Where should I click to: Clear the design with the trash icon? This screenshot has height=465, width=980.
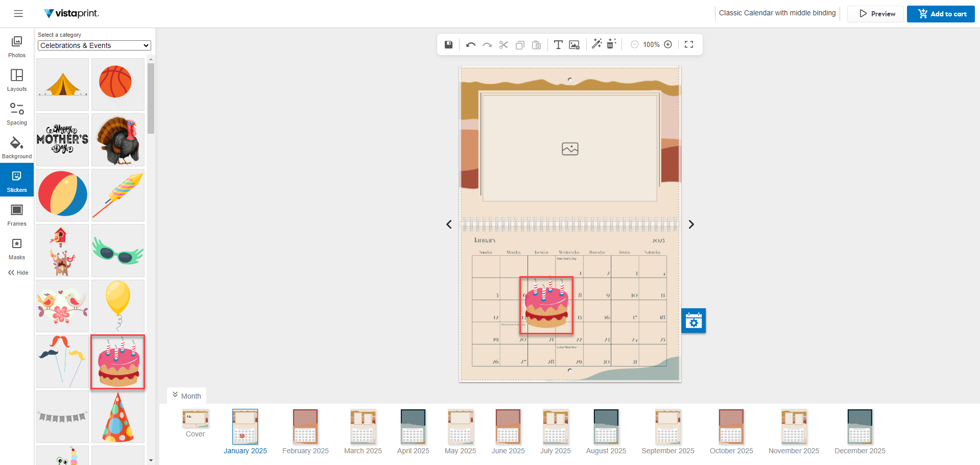(611, 44)
